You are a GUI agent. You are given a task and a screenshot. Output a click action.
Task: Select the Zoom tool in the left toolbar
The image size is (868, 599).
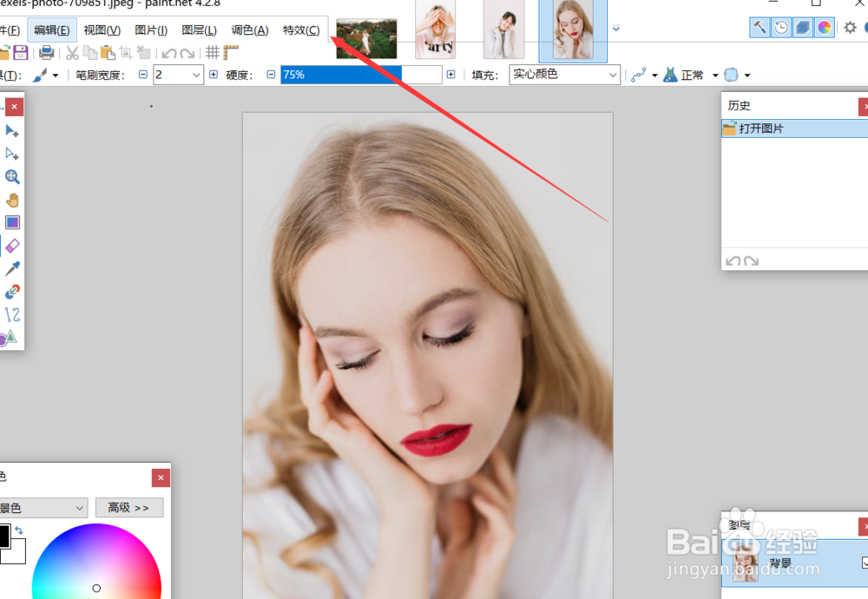12,176
